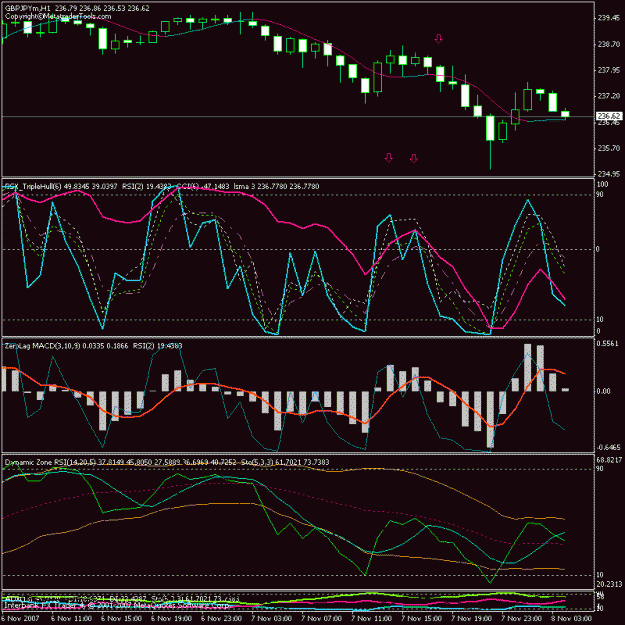Click the 6 Nov 15:00 time label
This screenshot has height=625, width=625.
[x=122, y=618]
